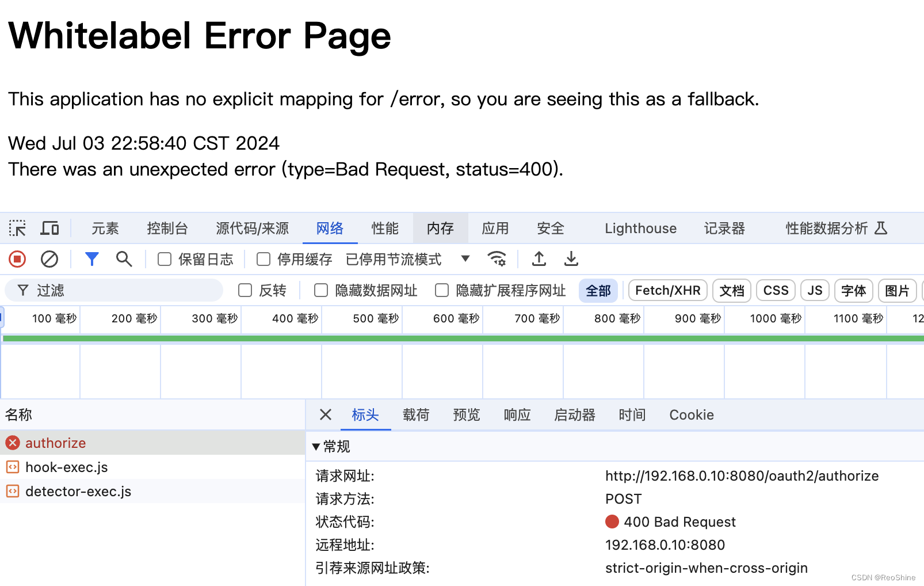
Task: Stop recording the network log
Action: pos(17,259)
